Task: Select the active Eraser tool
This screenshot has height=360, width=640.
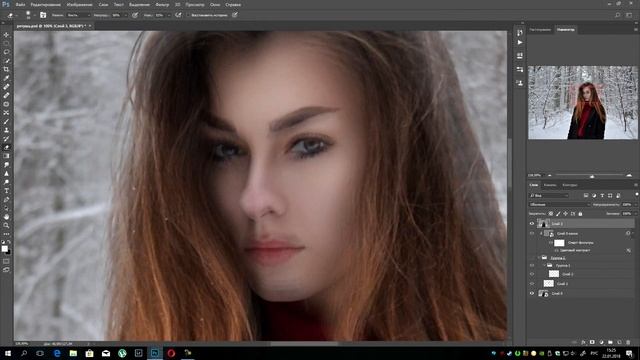Action: 6,147
